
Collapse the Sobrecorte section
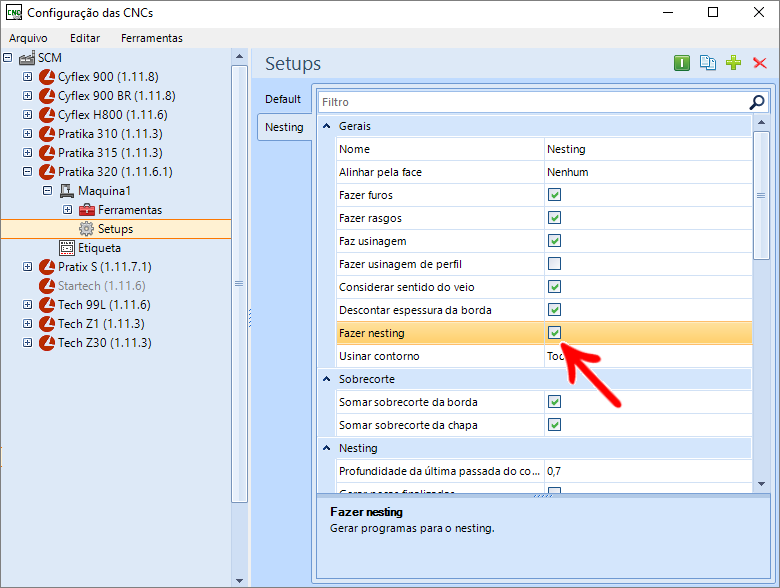327,380
